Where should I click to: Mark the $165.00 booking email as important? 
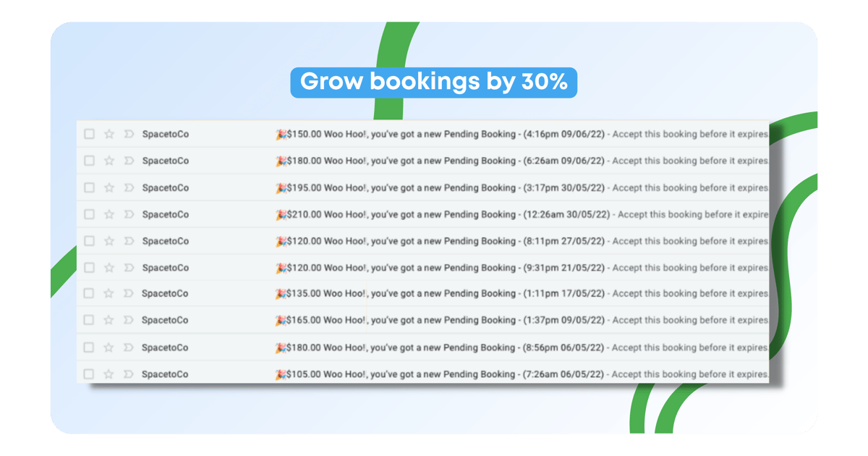(x=128, y=320)
